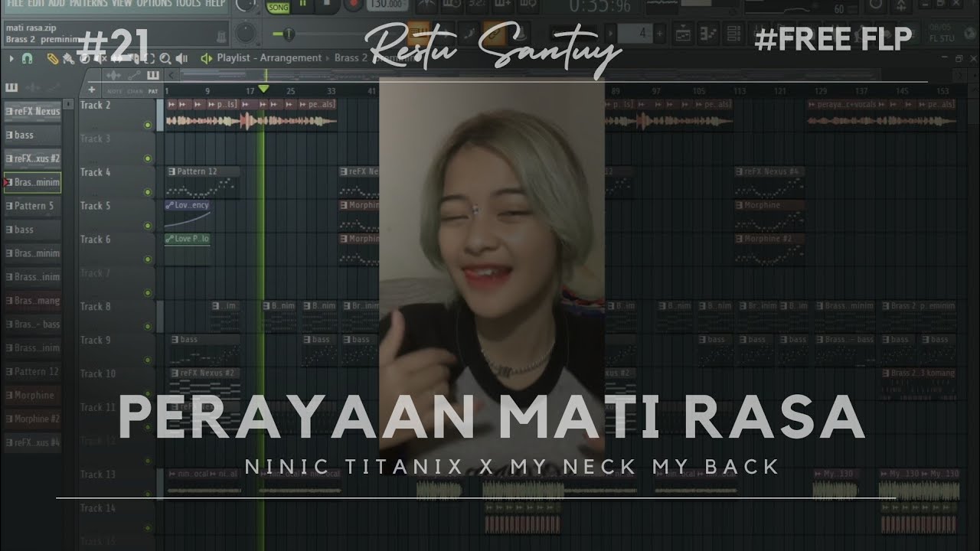This screenshot has width=980, height=551.
Task: Toggle the SONG mode switch
Action: click(x=279, y=8)
